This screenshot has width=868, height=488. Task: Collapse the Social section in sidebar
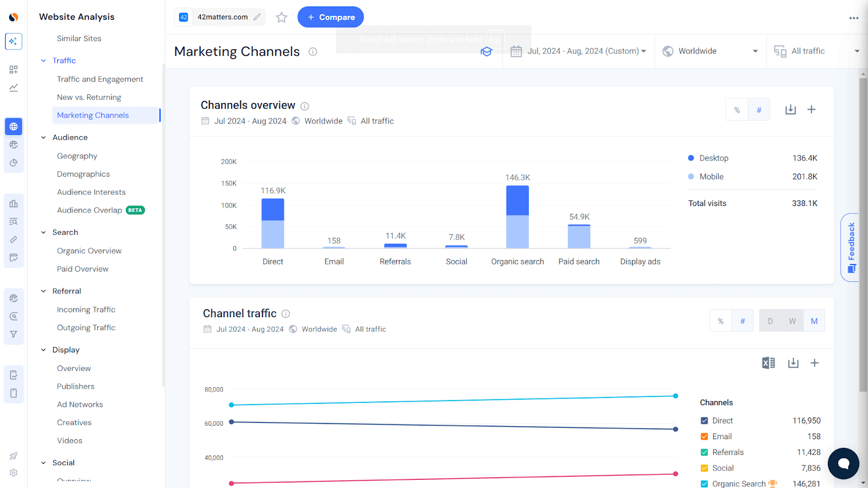point(43,463)
